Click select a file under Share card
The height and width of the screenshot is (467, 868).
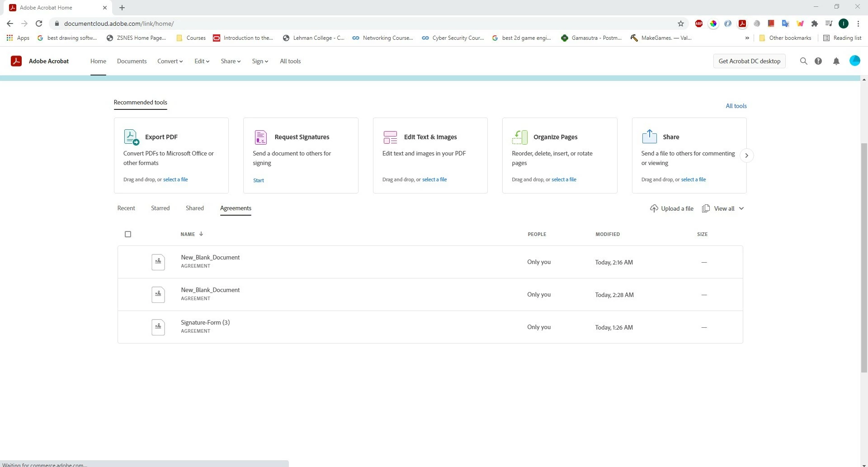click(x=693, y=179)
